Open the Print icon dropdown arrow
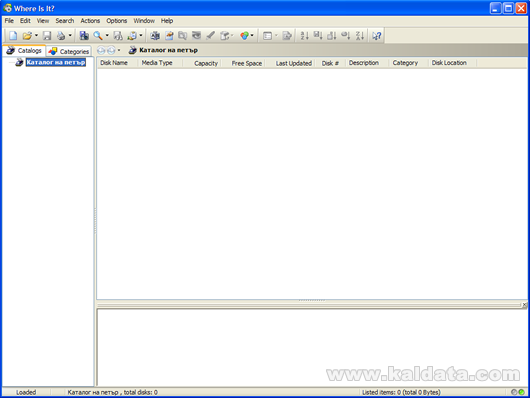The height and width of the screenshot is (398, 530). pos(70,35)
